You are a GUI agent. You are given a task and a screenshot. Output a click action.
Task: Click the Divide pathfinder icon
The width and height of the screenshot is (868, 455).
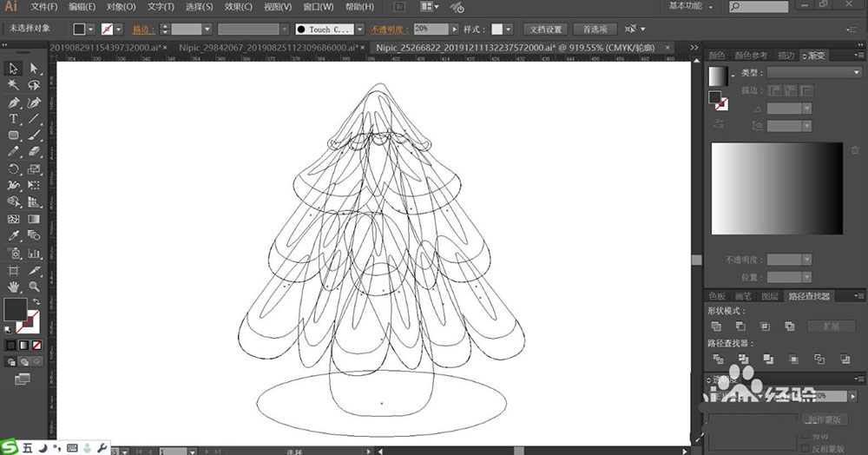(718, 359)
